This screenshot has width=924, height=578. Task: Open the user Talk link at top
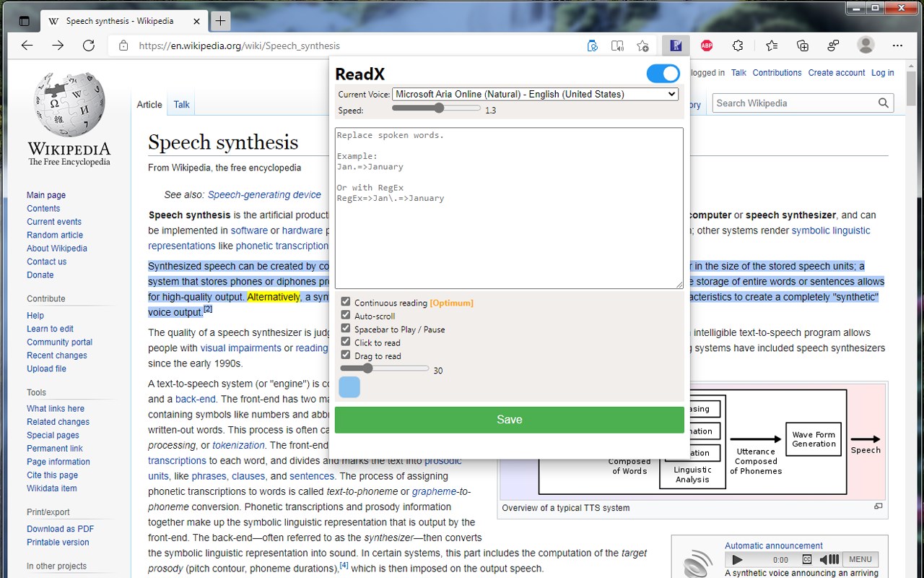(x=738, y=73)
